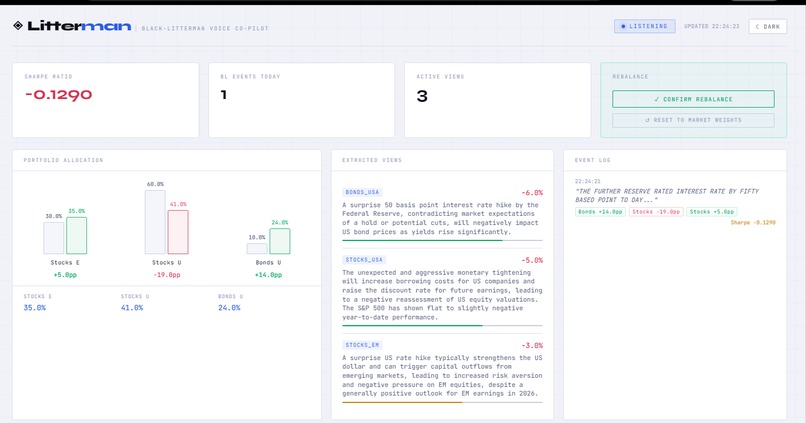Screen dimensions: 806x423
Task: Click the BL Events Today count 1
Action: (224, 95)
